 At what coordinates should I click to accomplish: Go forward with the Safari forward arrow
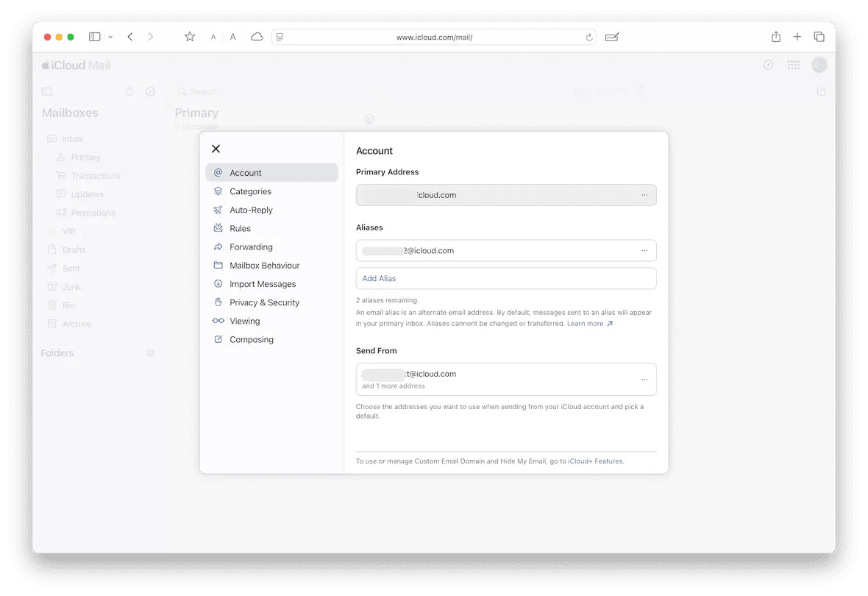(x=150, y=37)
